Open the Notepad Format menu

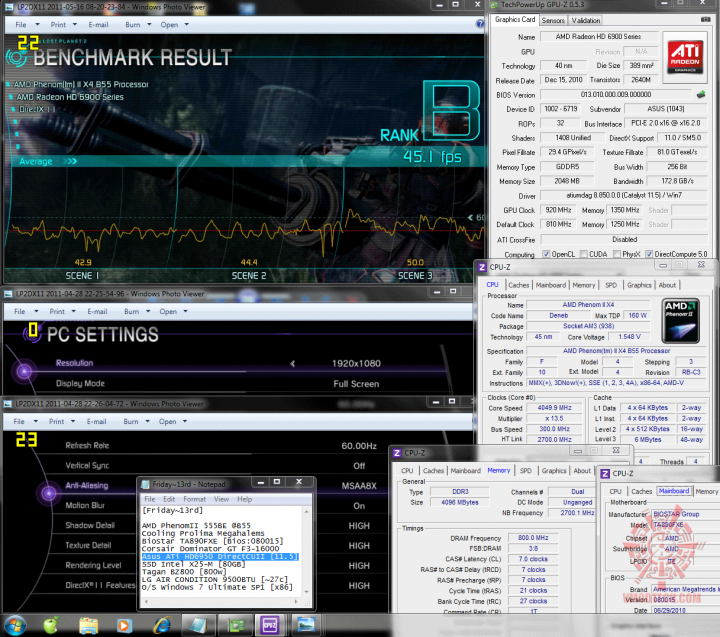(x=194, y=499)
